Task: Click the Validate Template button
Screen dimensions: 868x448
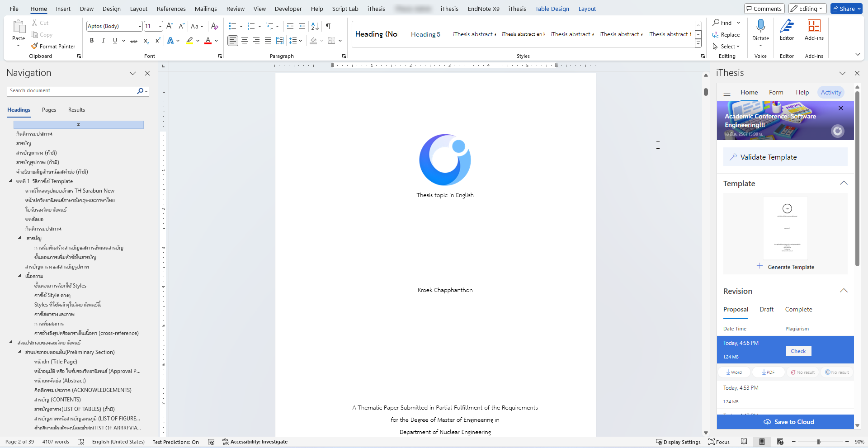Action: point(785,157)
